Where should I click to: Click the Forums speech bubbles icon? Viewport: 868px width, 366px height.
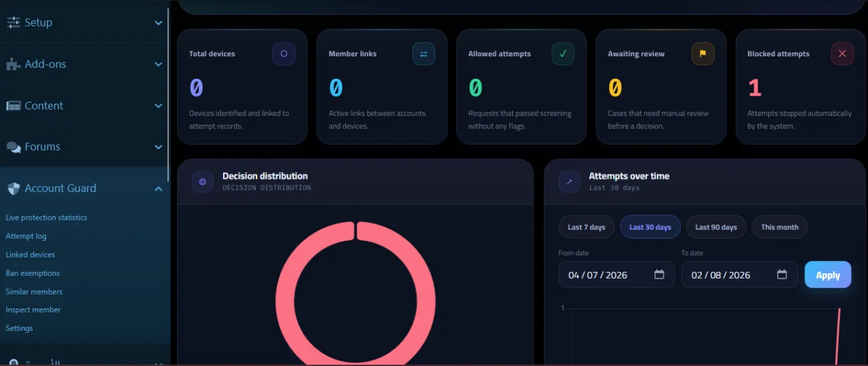pyautogui.click(x=14, y=147)
